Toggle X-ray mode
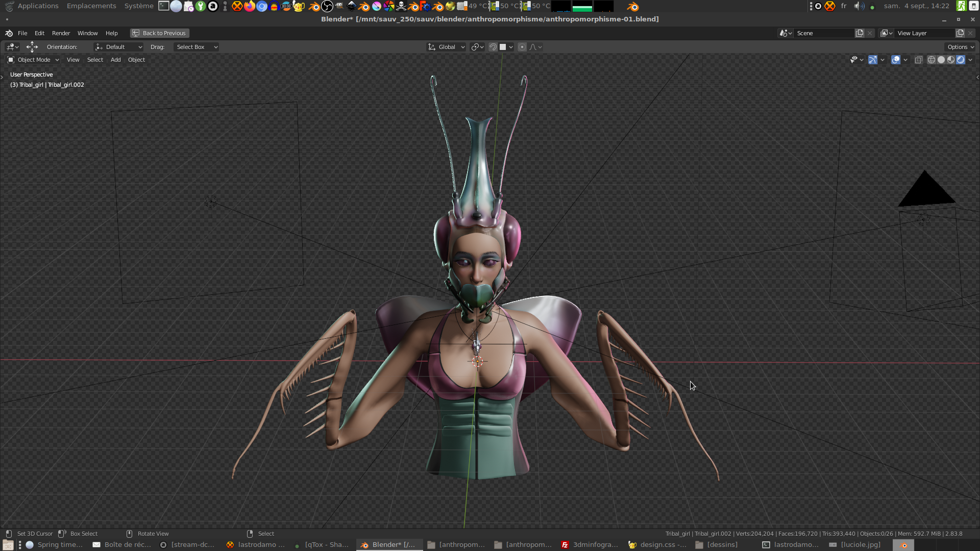This screenshot has width=980, height=551. tap(918, 60)
